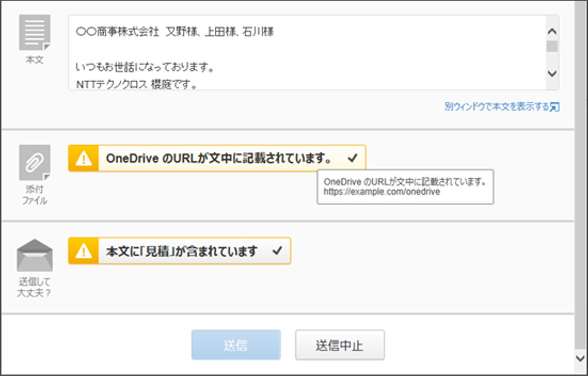Confirm the OneDrive のURL warning banner
This screenshot has width=588, height=376.
coord(217,158)
